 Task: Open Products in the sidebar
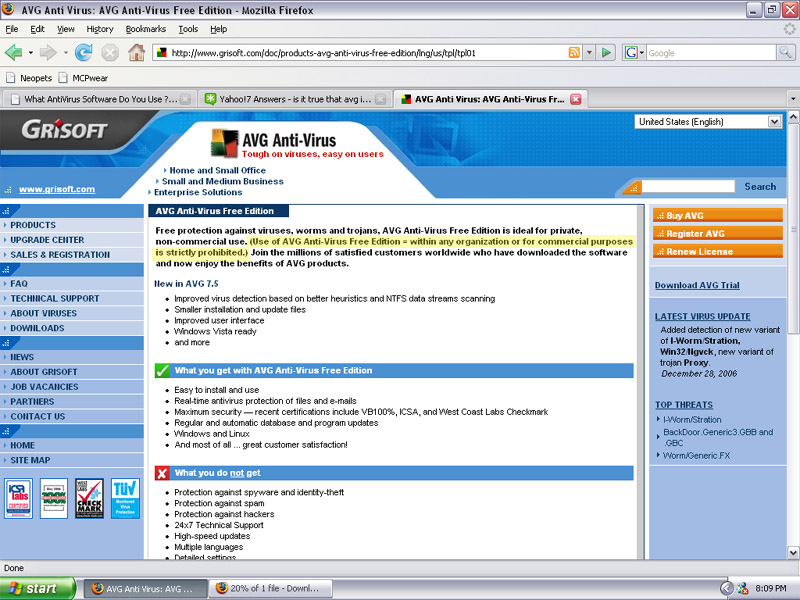72,225
